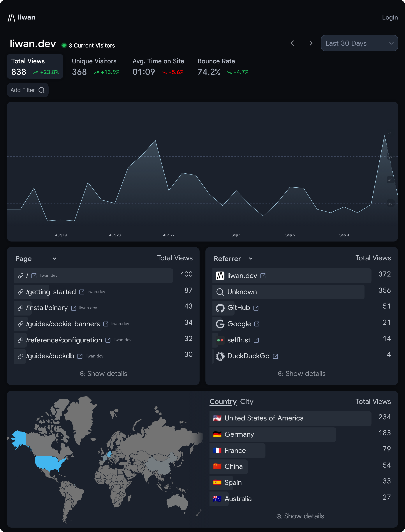Open external link next to GitHub referrer
Screen dimensions: 405x532
[256, 308]
